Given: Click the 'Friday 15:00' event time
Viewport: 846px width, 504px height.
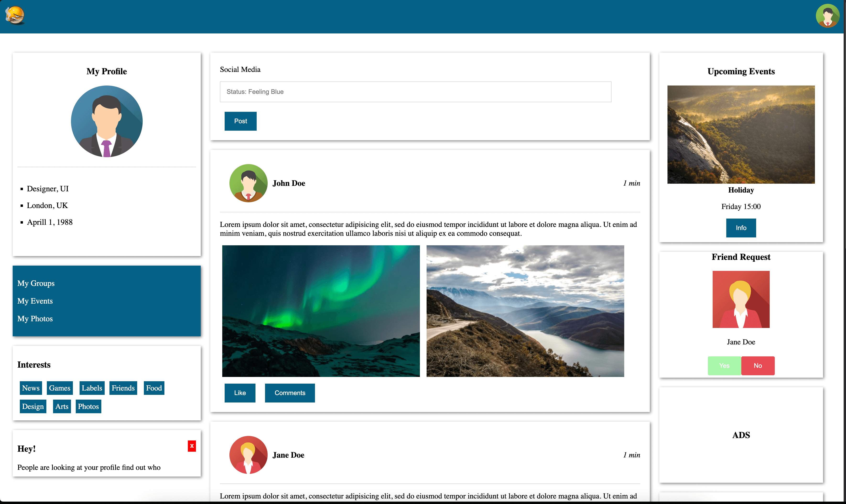Looking at the screenshot, I should 741,206.
